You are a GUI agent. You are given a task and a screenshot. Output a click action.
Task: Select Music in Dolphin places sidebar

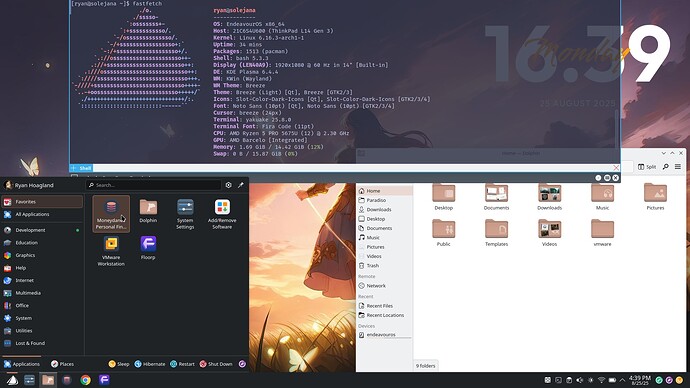click(x=385, y=238)
